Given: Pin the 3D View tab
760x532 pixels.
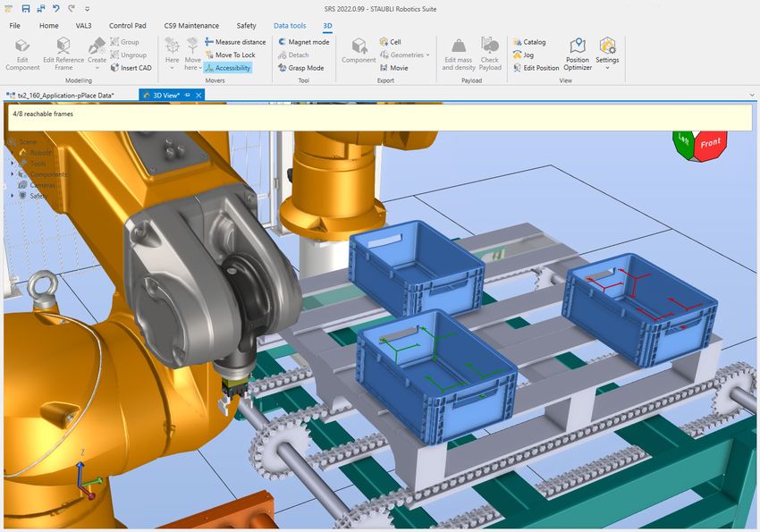Looking at the screenshot, I should tap(188, 96).
